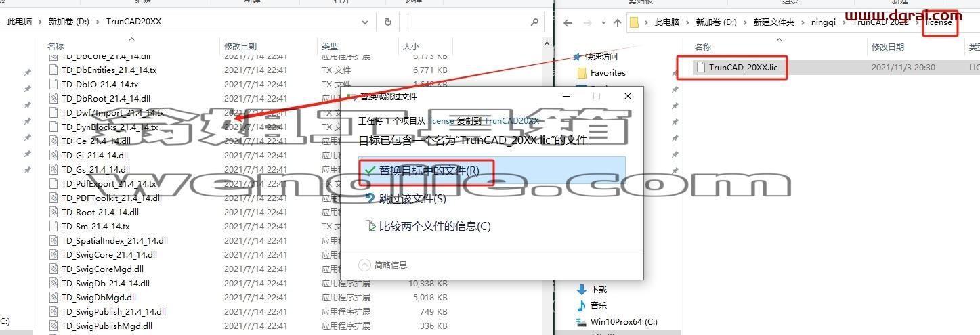
Task: Click 新建文件夹 breadcrumb in right window
Action: coord(774,22)
